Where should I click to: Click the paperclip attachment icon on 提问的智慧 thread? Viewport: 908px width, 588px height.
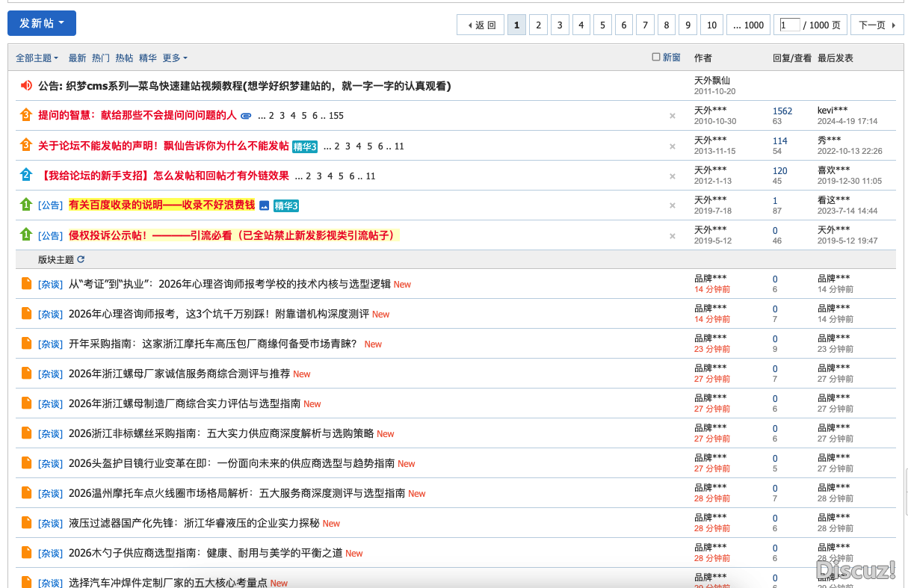click(246, 116)
